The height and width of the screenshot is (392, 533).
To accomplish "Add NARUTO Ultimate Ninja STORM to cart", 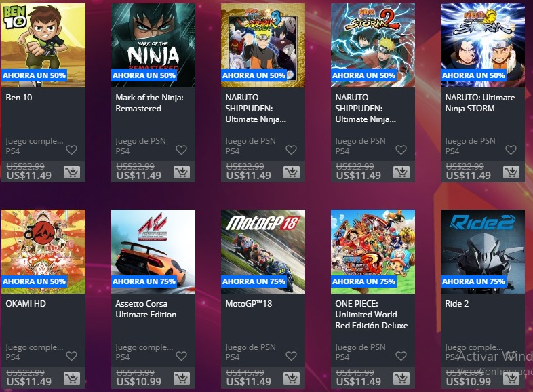I will (x=511, y=172).
